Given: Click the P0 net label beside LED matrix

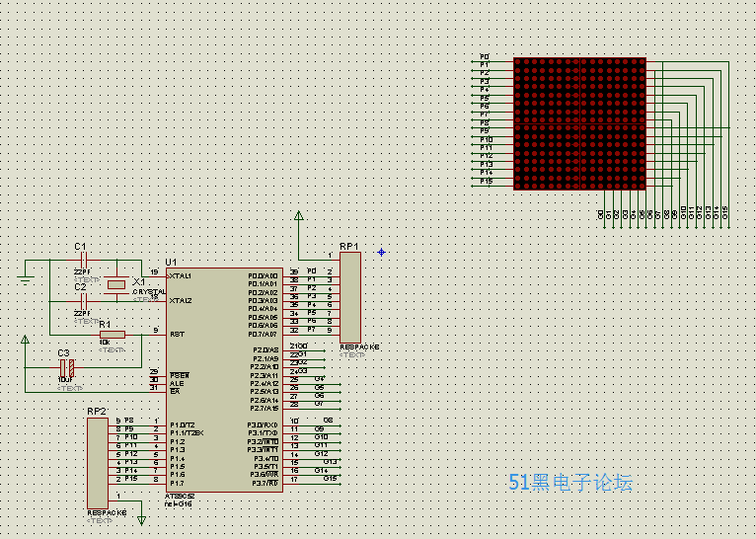Looking at the screenshot, I should click(x=485, y=57).
